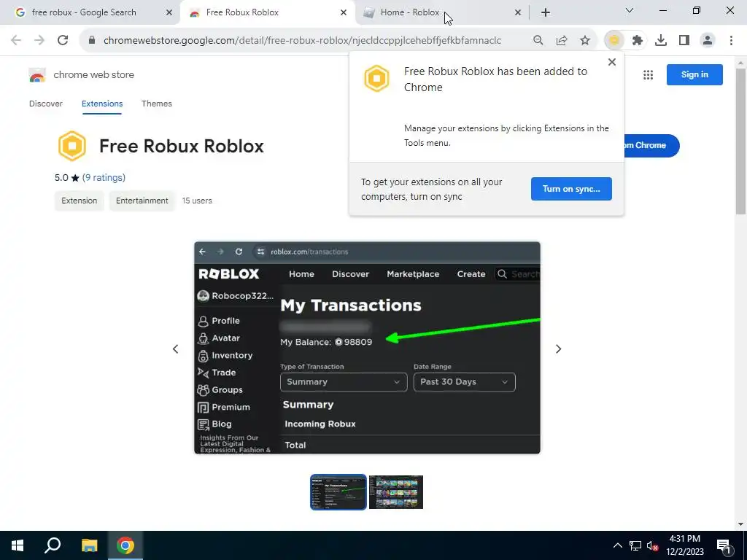Toggle the side panel icon

[x=684, y=41]
